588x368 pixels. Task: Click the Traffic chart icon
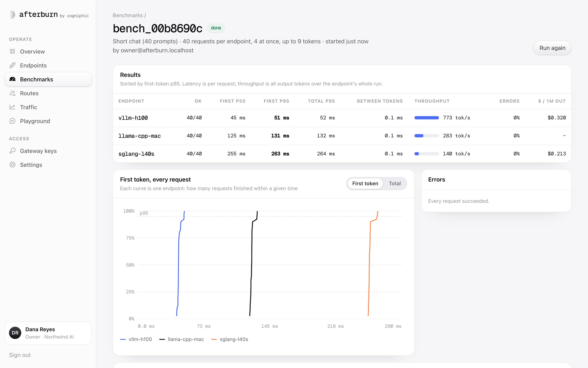(x=12, y=107)
